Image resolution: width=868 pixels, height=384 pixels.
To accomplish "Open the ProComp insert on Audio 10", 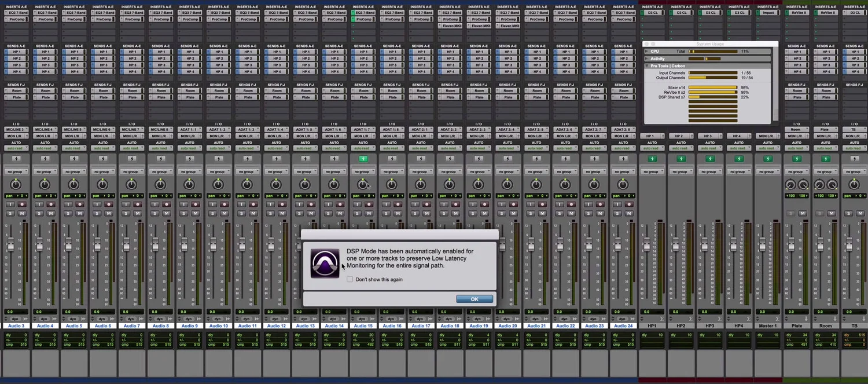I will [x=219, y=19].
